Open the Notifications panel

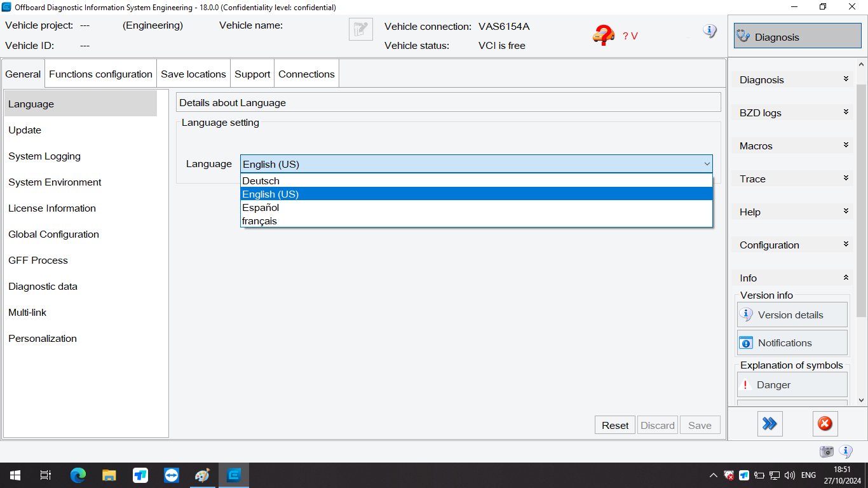[x=792, y=342]
